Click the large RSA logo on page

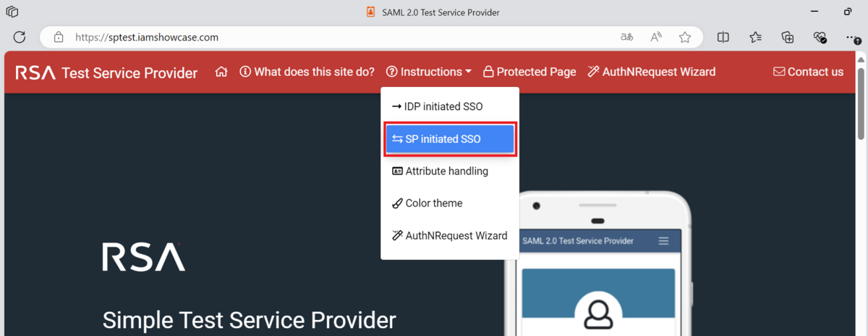[143, 256]
